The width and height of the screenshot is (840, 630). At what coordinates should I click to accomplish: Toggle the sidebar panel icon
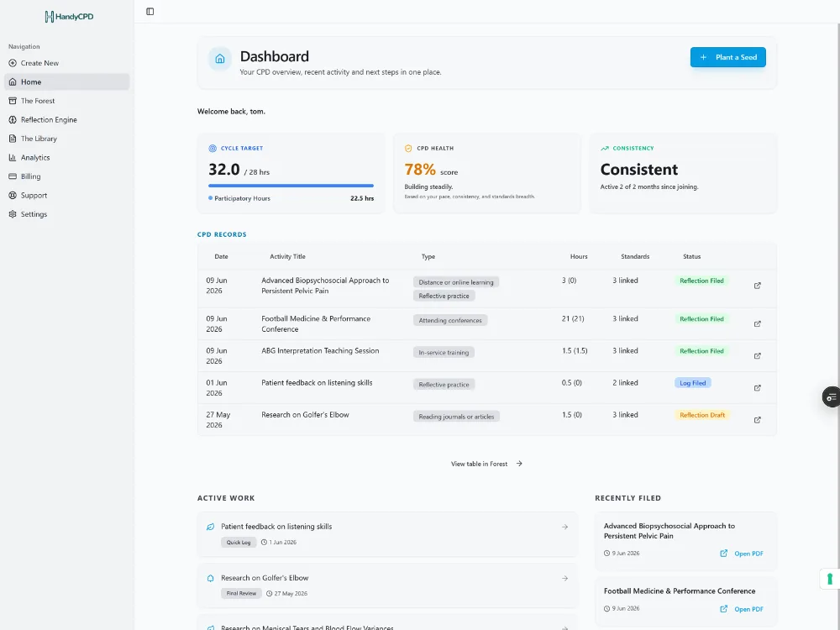pyautogui.click(x=150, y=12)
